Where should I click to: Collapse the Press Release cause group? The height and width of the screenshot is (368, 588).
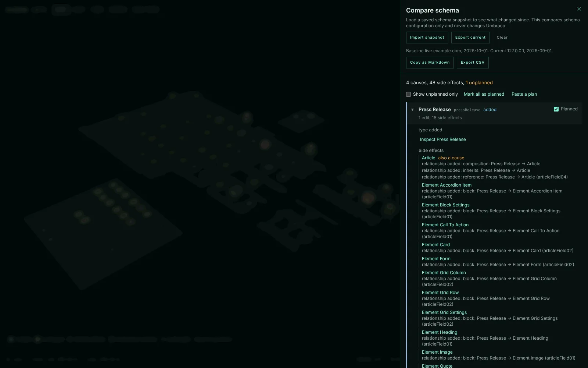(x=412, y=110)
